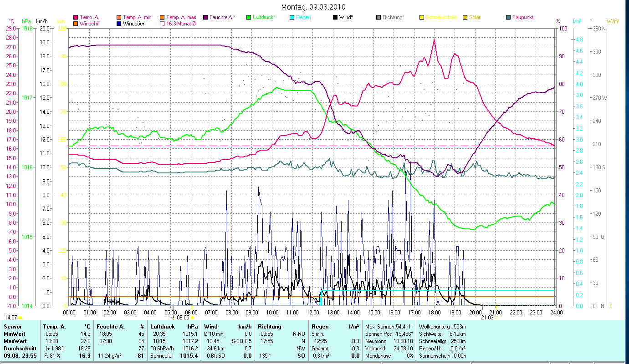Viewport: 629px width, 364px height.
Task: Click the Richtung* legend label
Action: (394, 17)
